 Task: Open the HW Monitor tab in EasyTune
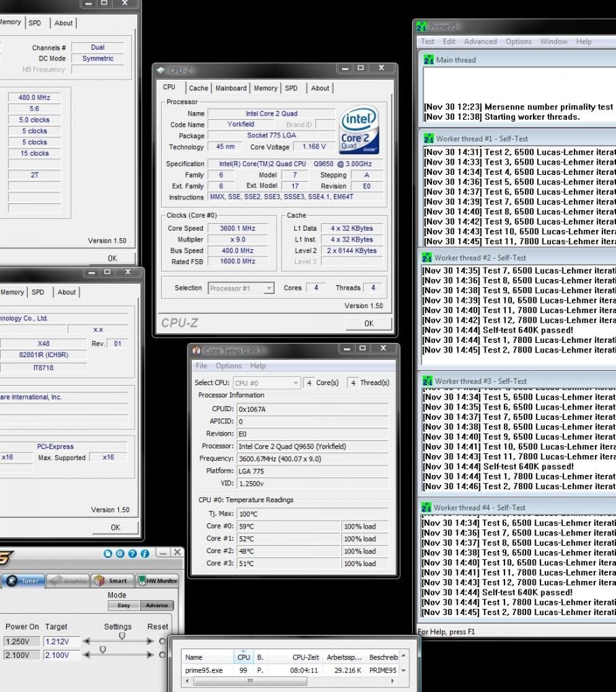(x=158, y=581)
